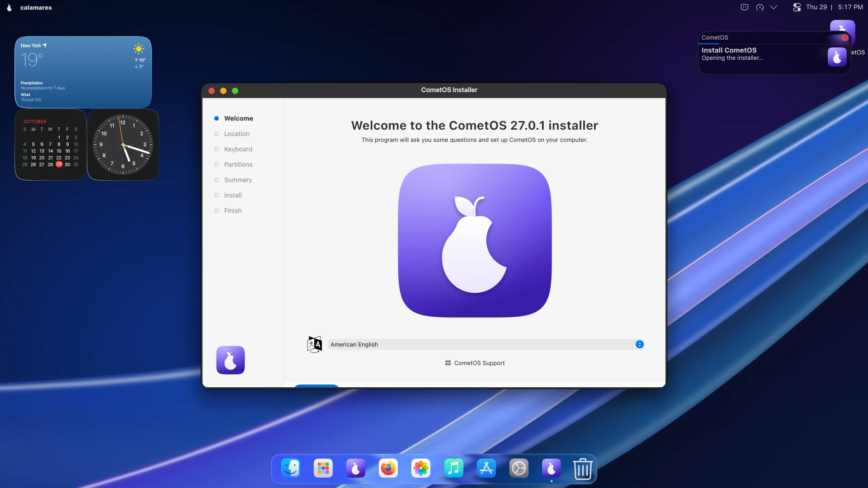
Task: Click the pear logo in menu bar
Action: [x=9, y=7]
